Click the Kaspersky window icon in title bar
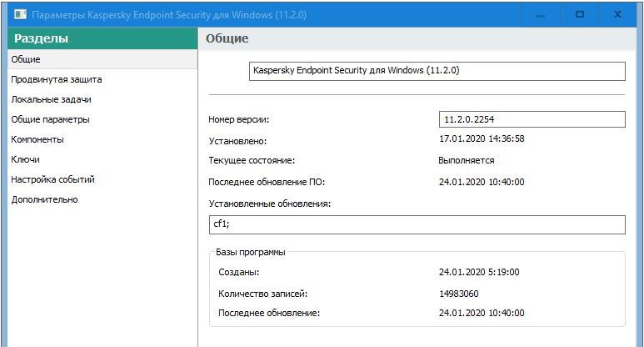The height and width of the screenshot is (347, 644). click(x=18, y=15)
